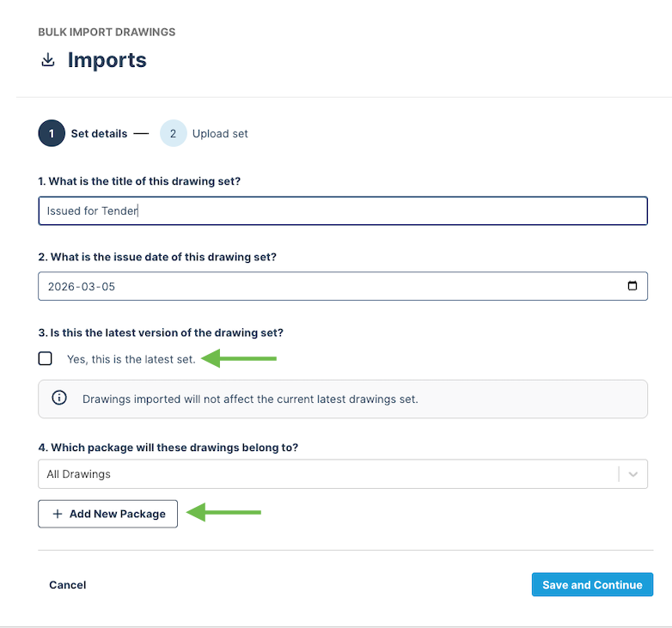Click the step 1 numbered circle
Screen dimensions: 672x628
[52, 133]
